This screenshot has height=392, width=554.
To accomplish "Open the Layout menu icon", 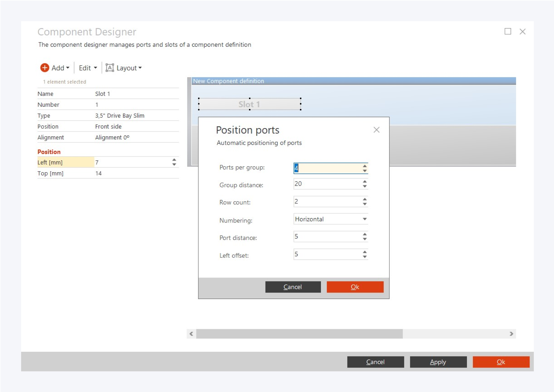I will point(110,68).
